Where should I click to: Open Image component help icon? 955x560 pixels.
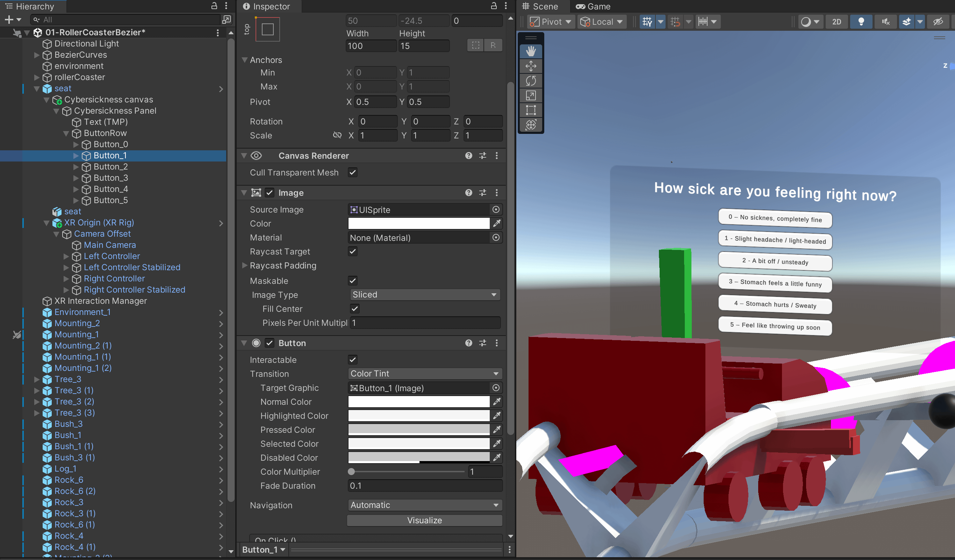(469, 193)
